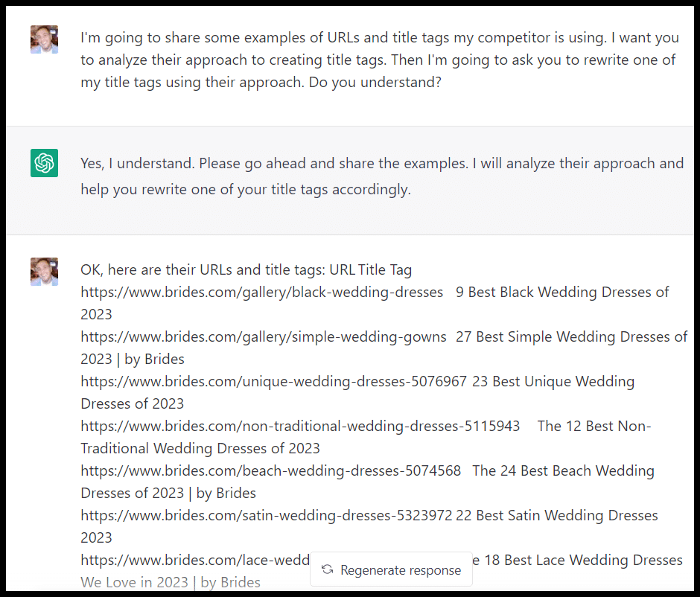Viewport: 700px width, 597px height.
Task: Open the simple-wedding-gowns gallery URL
Action: point(263,336)
